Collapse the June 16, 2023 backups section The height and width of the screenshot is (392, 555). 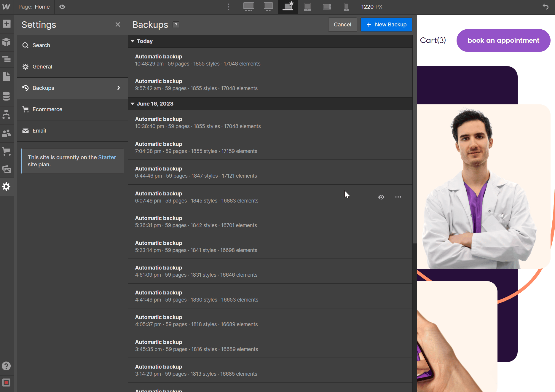click(133, 104)
